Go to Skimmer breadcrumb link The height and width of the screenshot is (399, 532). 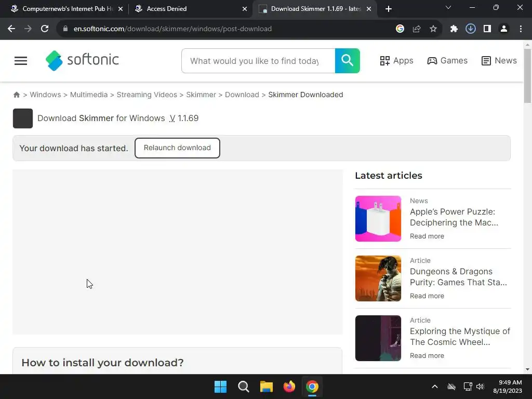(201, 95)
